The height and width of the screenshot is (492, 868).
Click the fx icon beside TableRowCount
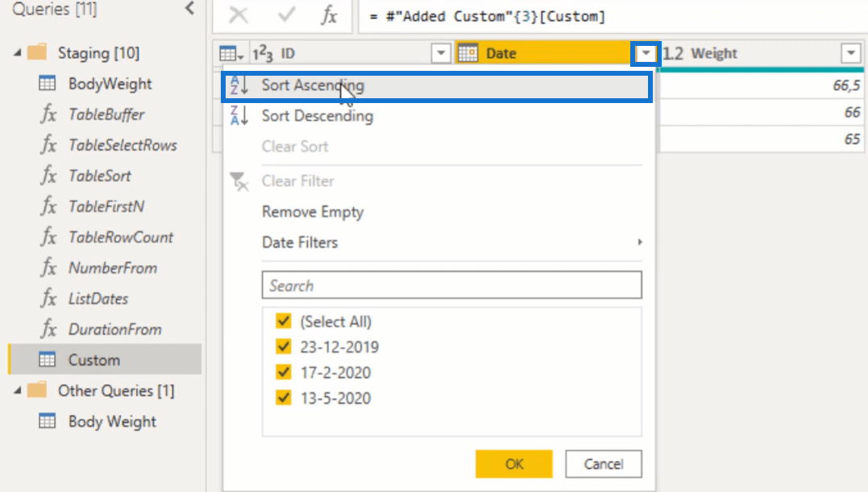pos(48,237)
